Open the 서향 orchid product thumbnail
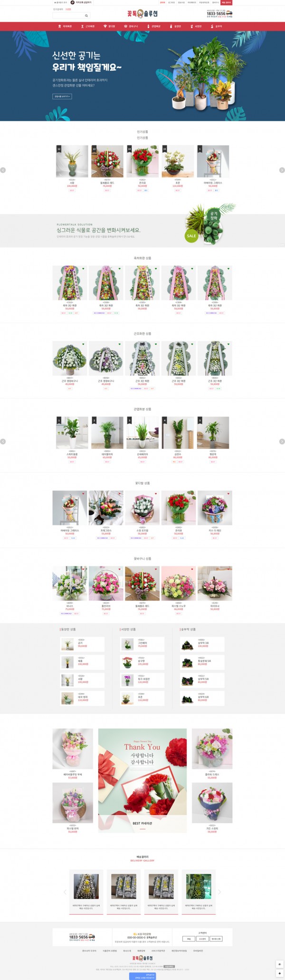Screen dimensions: 285x980 72,162
